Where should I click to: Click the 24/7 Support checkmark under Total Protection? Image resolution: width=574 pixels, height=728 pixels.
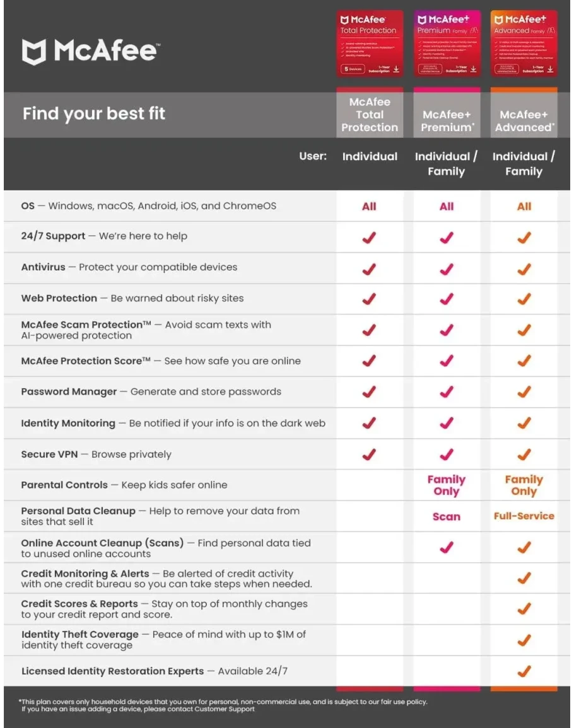(370, 238)
